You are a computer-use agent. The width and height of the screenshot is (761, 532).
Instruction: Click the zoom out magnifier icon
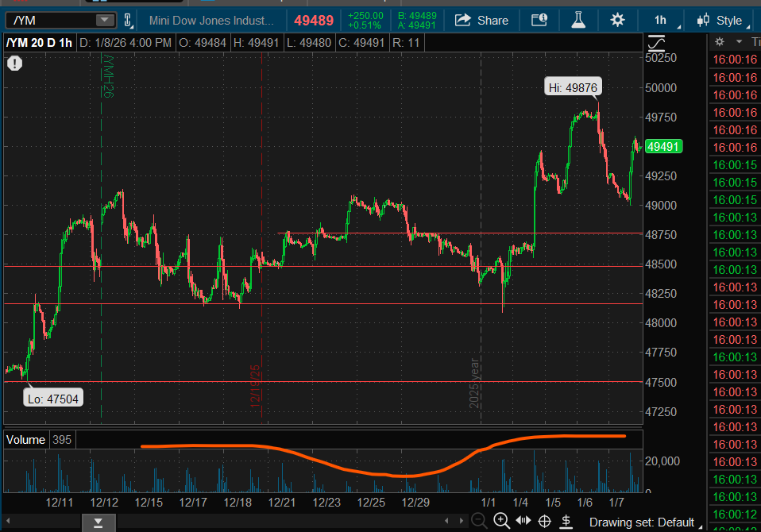[x=479, y=522]
